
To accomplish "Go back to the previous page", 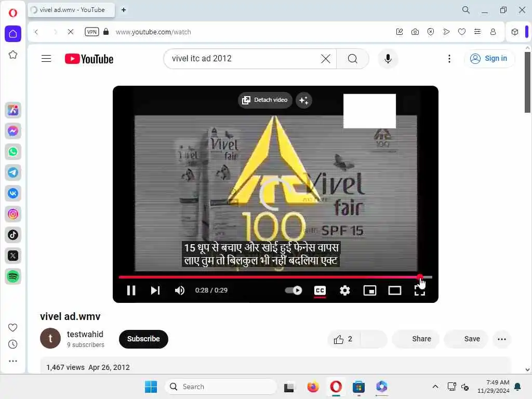I will [x=36, y=32].
